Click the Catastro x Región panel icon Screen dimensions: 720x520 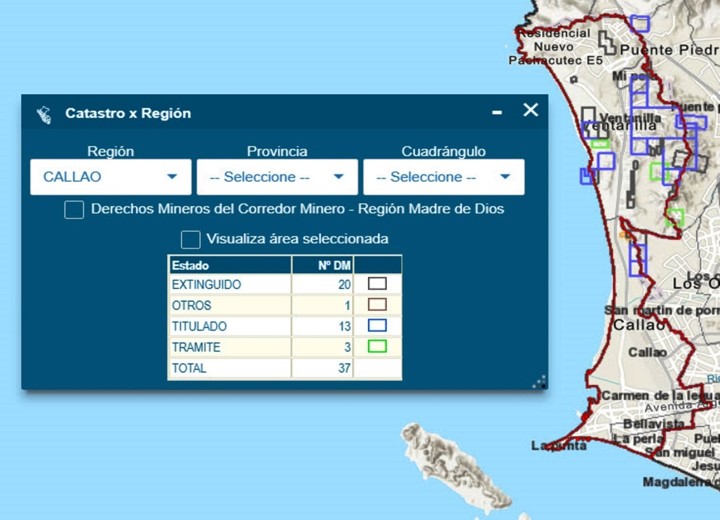pos(44,114)
